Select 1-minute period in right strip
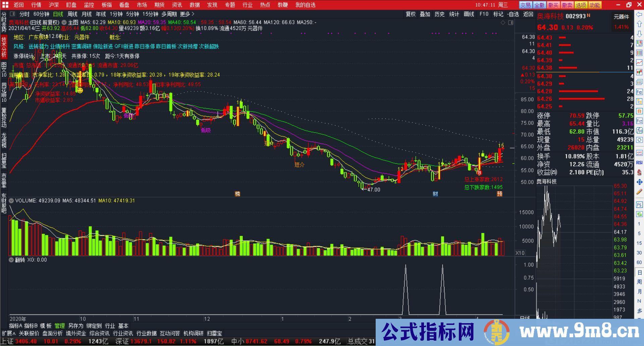The height and width of the screenshot is (346, 644). (x=639, y=224)
